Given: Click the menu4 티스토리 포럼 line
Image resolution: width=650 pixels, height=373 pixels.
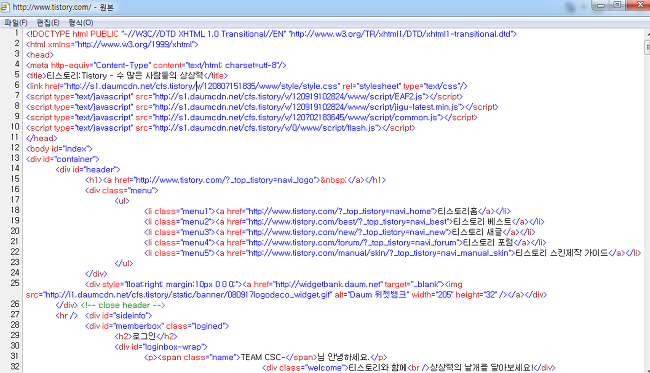Looking at the screenshot, I should point(345,242).
